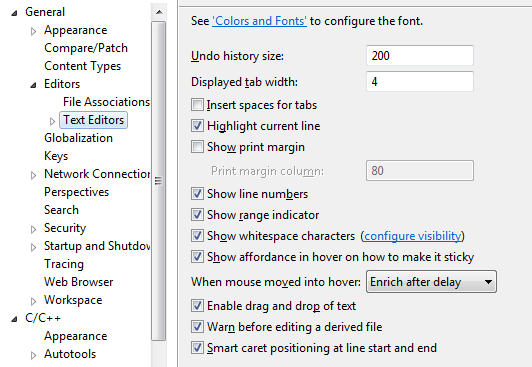Select Appearance under C/C++
The image size is (532, 367).
coord(76,336)
